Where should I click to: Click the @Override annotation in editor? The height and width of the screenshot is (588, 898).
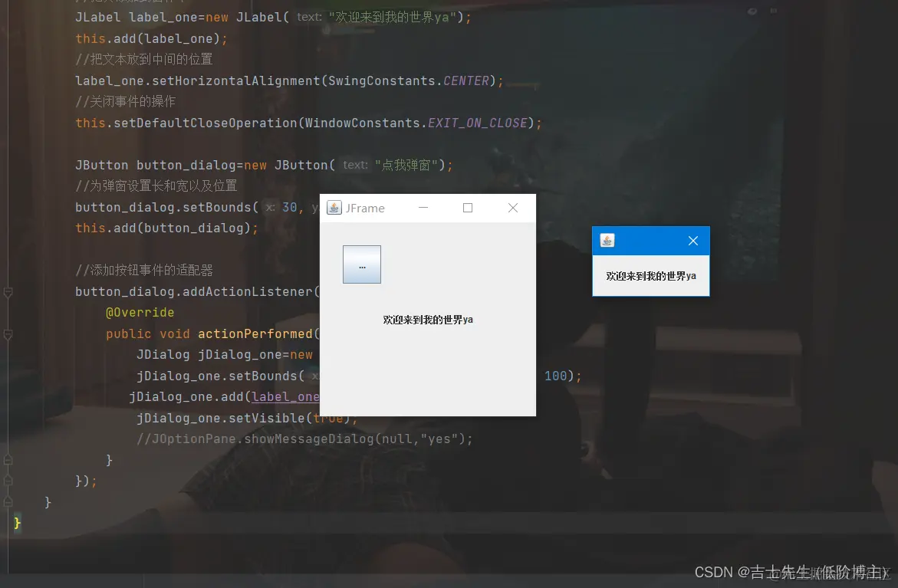click(x=140, y=313)
